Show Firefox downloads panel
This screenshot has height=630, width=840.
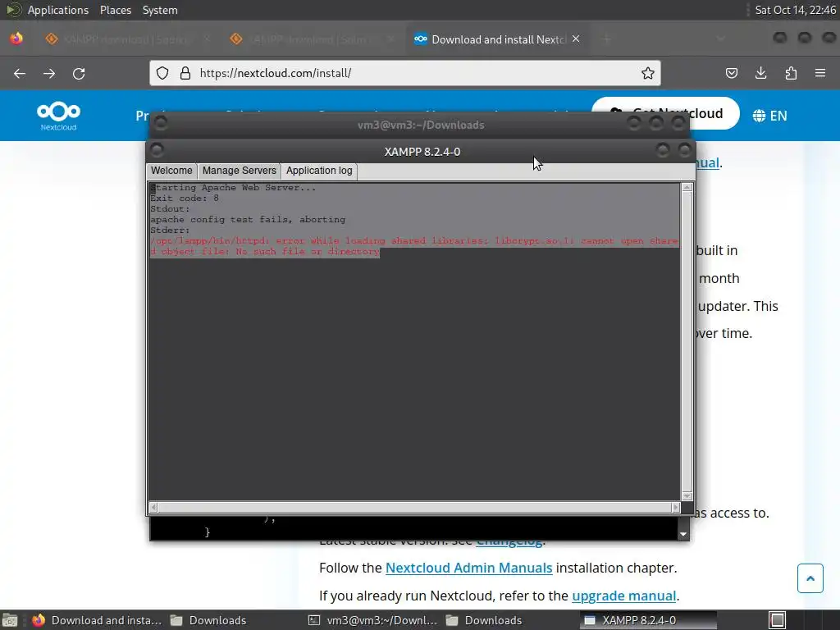760,73
